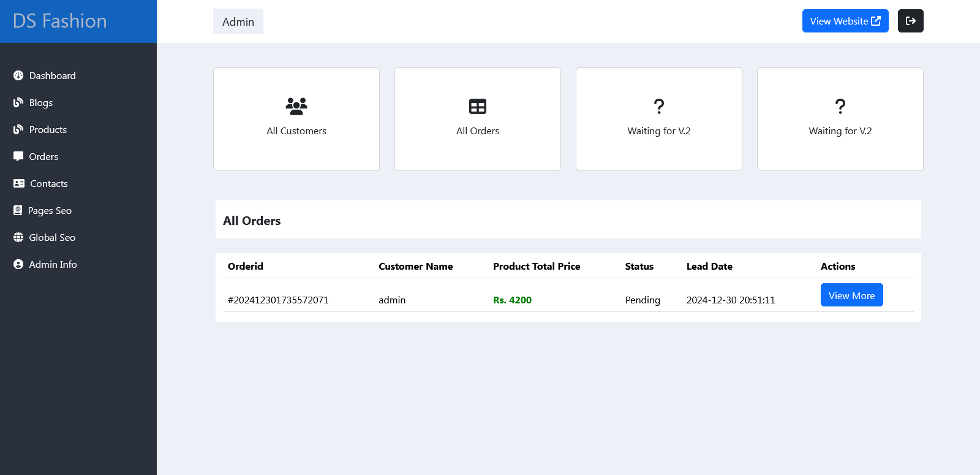The height and width of the screenshot is (475, 980).
Task: Open the Products menu item
Action: pos(48,129)
